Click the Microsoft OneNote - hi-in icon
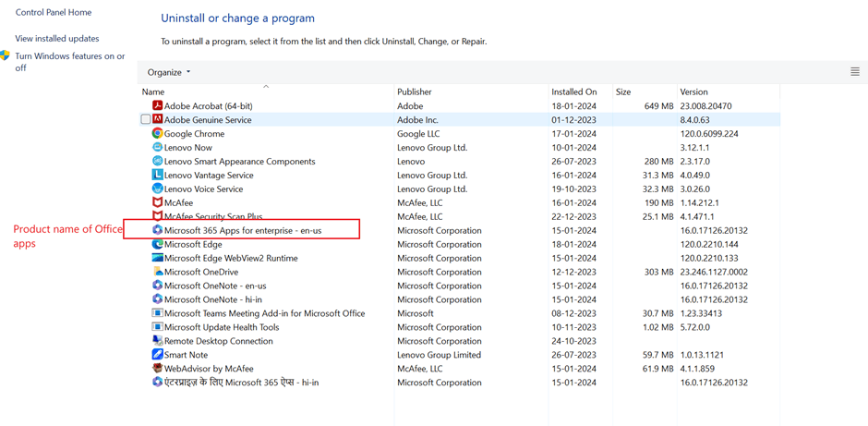This screenshot has width=868, height=426. [157, 299]
